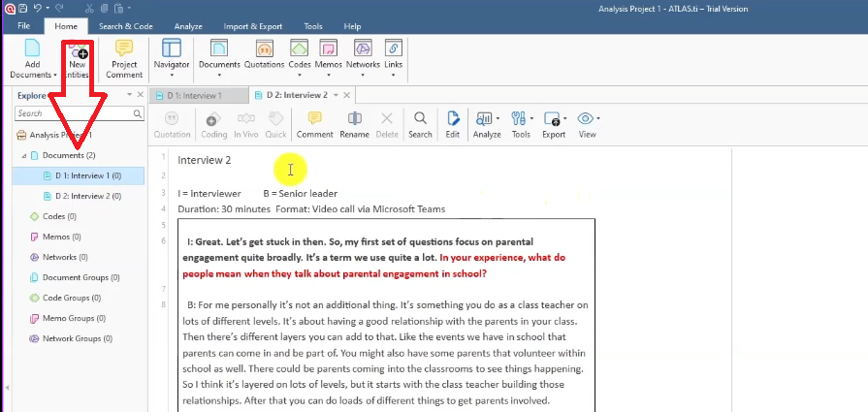Click the Add Documents icon
Viewport: 868px width, 412px height.
pos(32,50)
